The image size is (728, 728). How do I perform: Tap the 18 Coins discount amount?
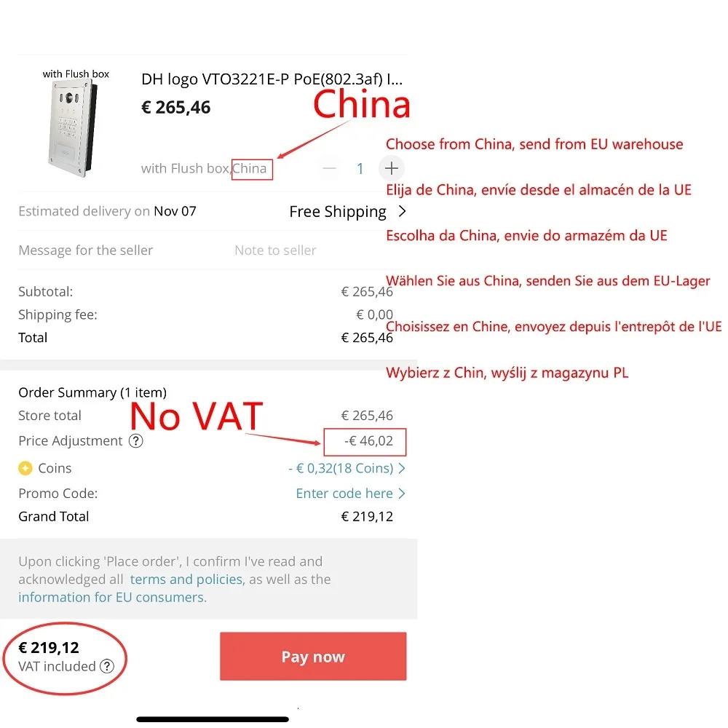pyautogui.click(x=341, y=468)
